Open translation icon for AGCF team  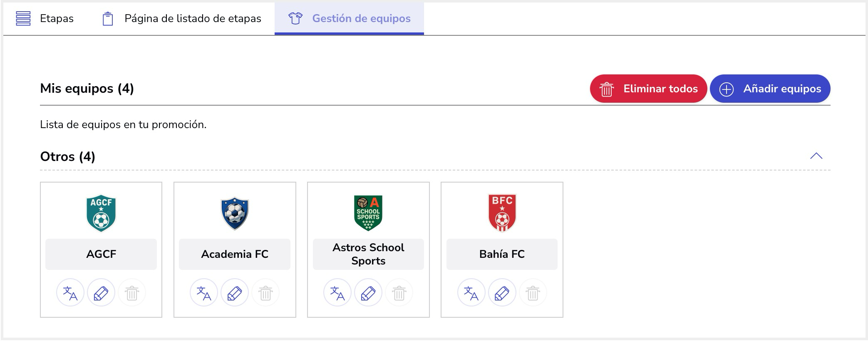tap(70, 293)
